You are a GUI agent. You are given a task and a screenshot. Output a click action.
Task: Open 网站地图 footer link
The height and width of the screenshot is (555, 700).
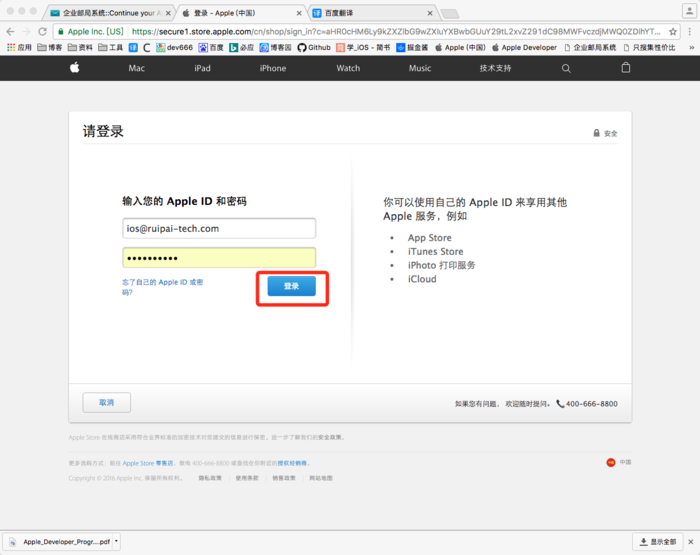[x=321, y=478]
